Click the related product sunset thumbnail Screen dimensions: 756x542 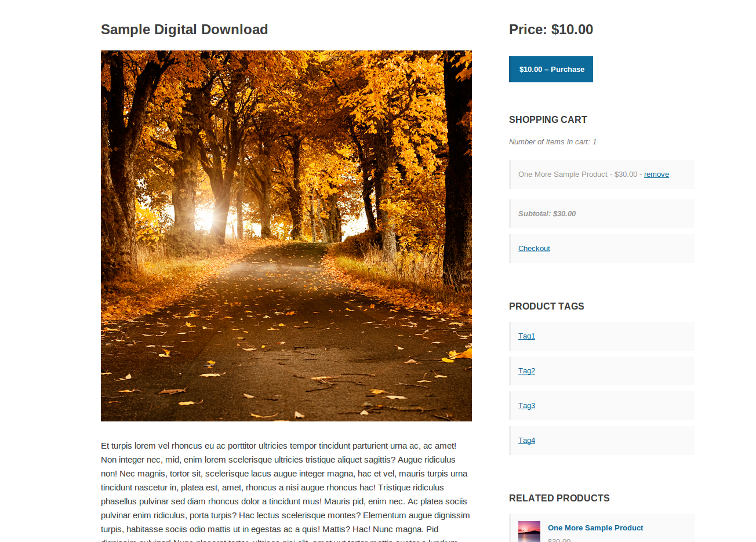point(529,532)
